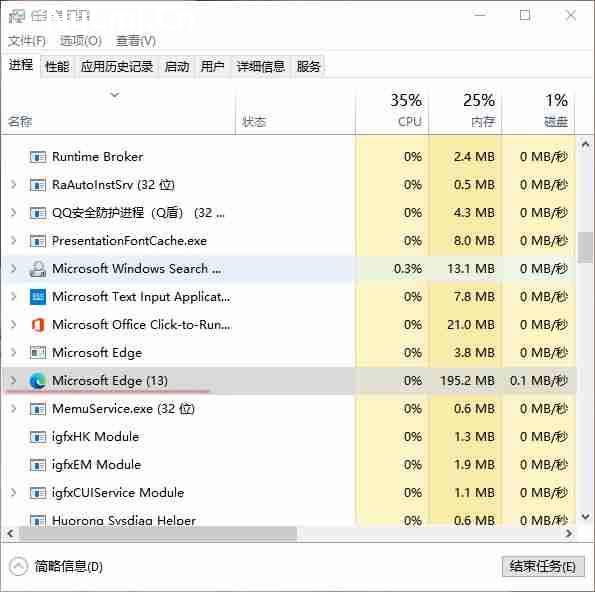Collapse to 简略信息 view with arrow toggle
This screenshot has height=592, width=595.
point(18,567)
